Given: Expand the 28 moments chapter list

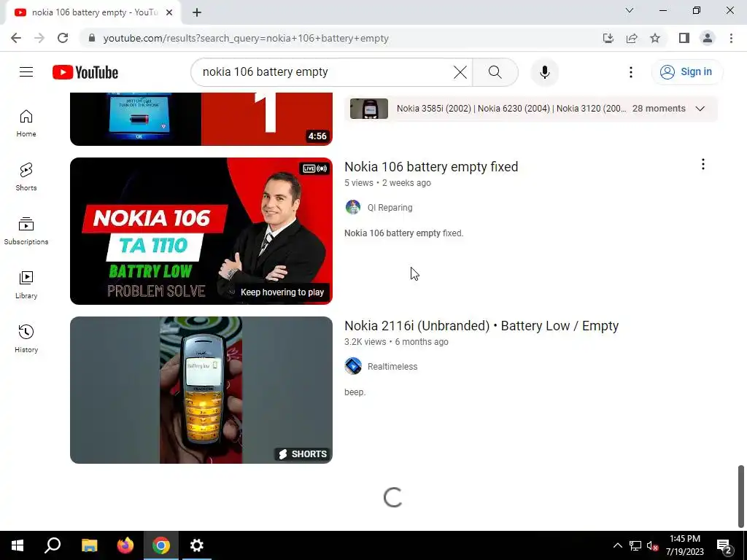Looking at the screenshot, I should (x=700, y=109).
